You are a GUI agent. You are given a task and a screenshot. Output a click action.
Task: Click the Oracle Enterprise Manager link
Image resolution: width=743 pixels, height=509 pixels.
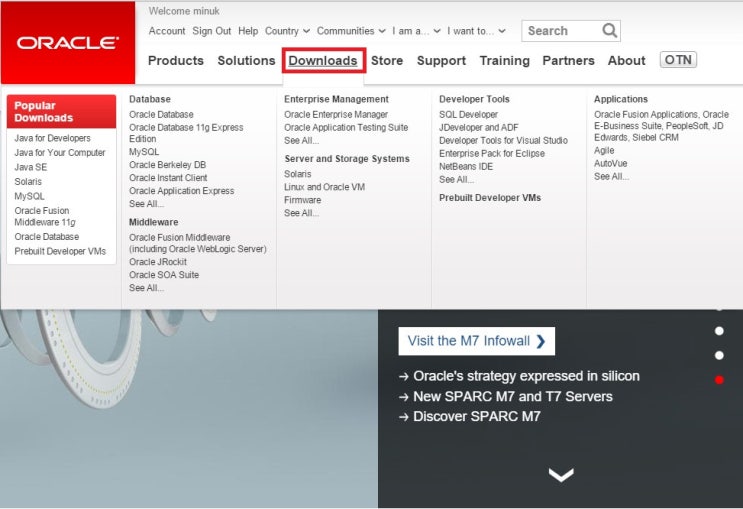click(336, 115)
